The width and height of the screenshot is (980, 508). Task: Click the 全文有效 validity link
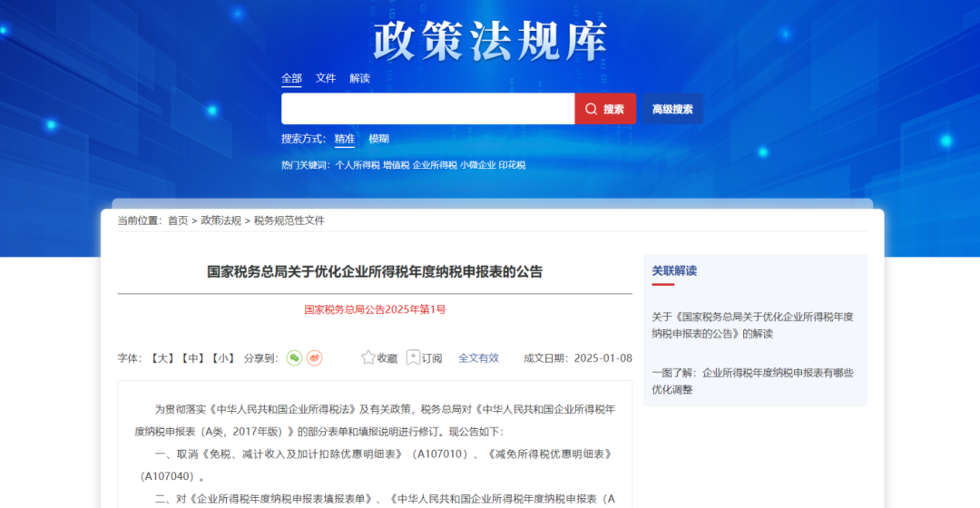pos(479,358)
